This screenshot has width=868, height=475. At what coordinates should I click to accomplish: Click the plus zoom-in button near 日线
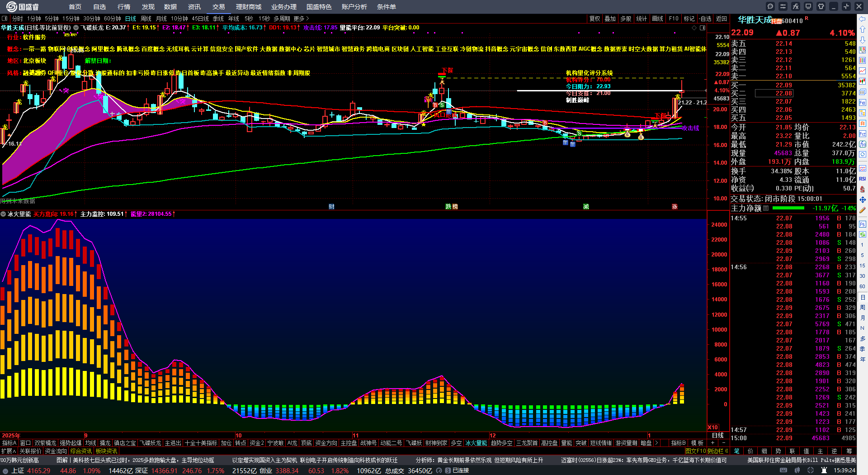(x=713, y=443)
